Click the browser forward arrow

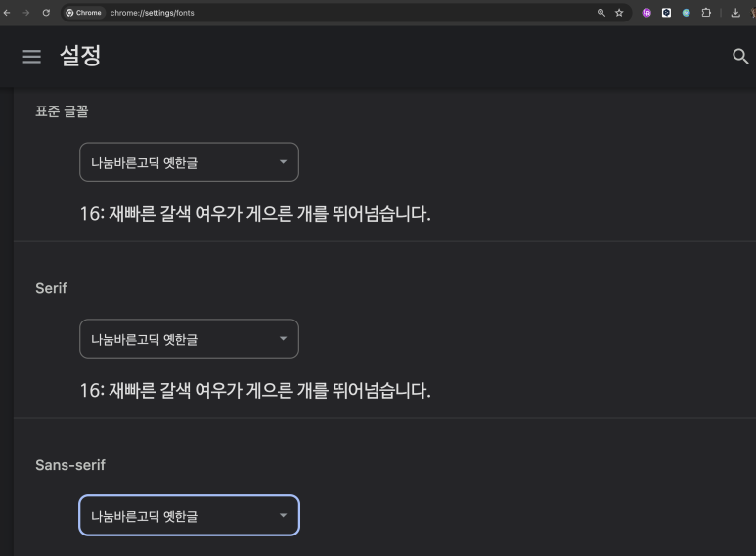pos(26,13)
